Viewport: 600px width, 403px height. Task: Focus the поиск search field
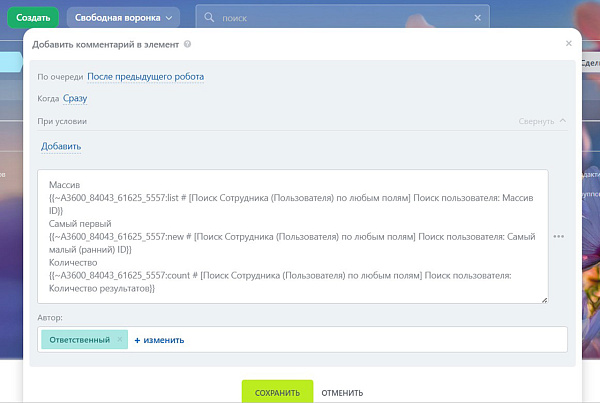[342, 18]
